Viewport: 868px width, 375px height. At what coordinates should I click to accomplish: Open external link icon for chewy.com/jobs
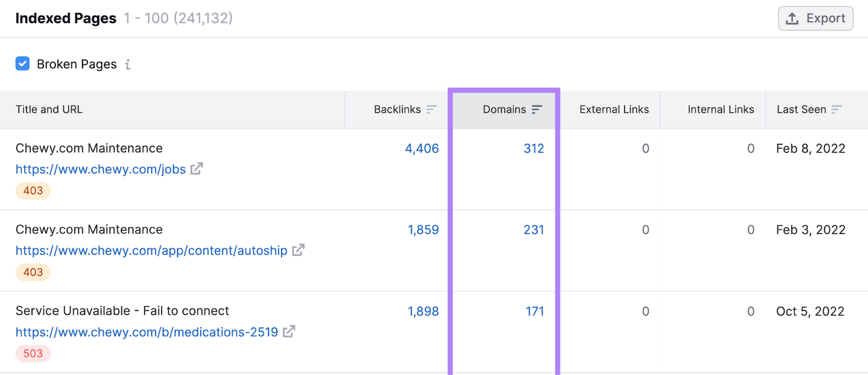pyautogui.click(x=196, y=169)
